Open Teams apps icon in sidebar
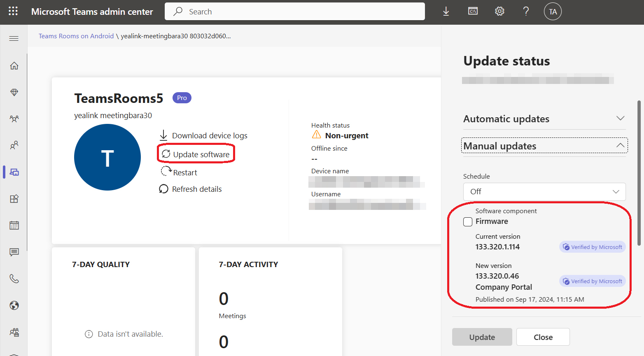644x356 pixels. coord(14,199)
